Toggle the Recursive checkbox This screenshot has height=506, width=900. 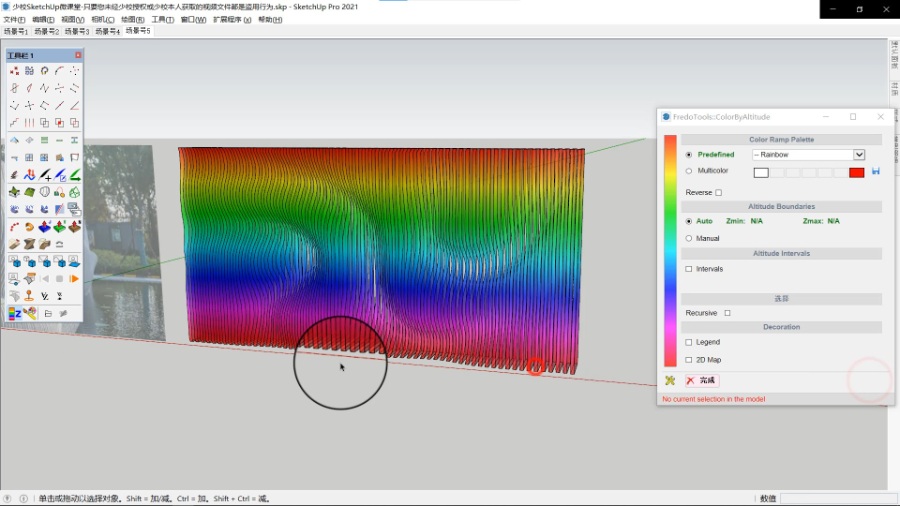pos(727,313)
